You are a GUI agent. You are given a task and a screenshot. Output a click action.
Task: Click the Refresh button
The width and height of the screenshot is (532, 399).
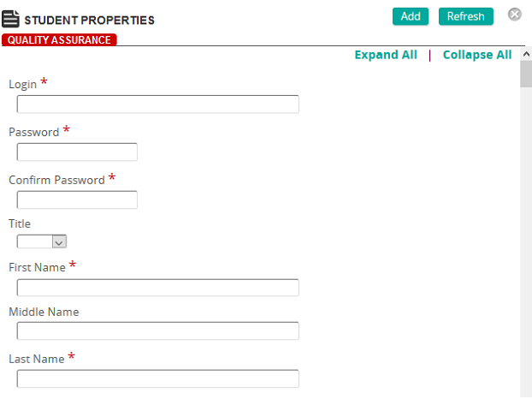(465, 16)
